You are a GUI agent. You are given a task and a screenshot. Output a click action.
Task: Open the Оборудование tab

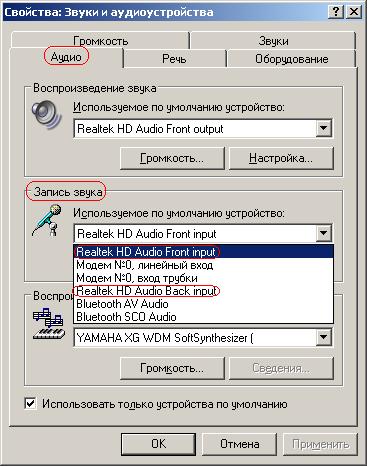point(292,59)
